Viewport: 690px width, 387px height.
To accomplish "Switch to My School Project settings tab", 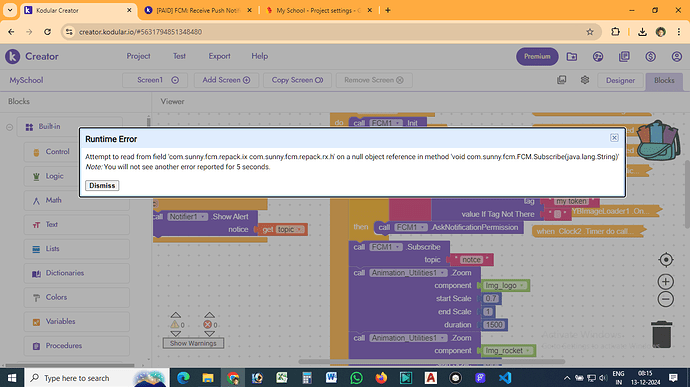I will (x=319, y=10).
